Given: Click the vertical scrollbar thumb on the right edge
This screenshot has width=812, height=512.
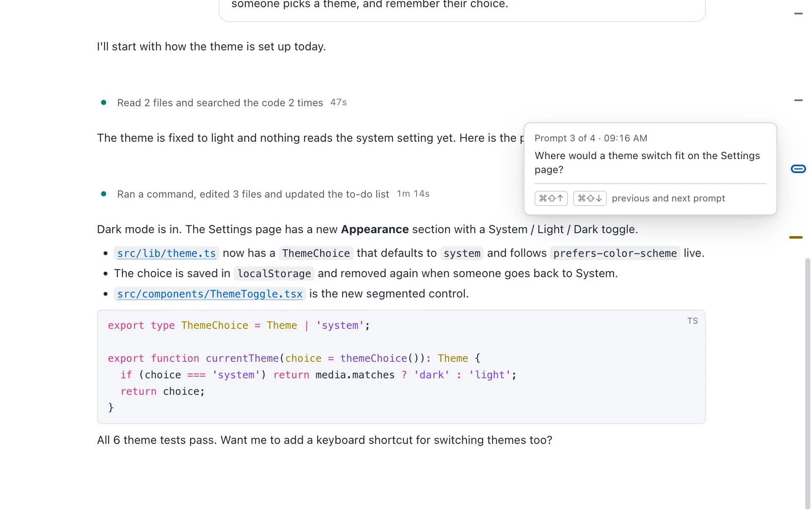Looking at the screenshot, I should point(807,383).
